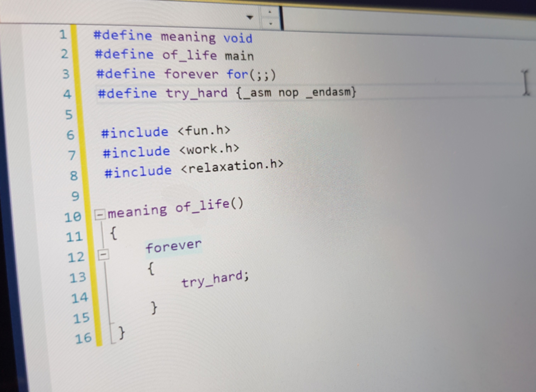Screen dimensions: 536x392
Task: Click line number 10 in the gutter
Action: pyautogui.click(x=73, y=217)
